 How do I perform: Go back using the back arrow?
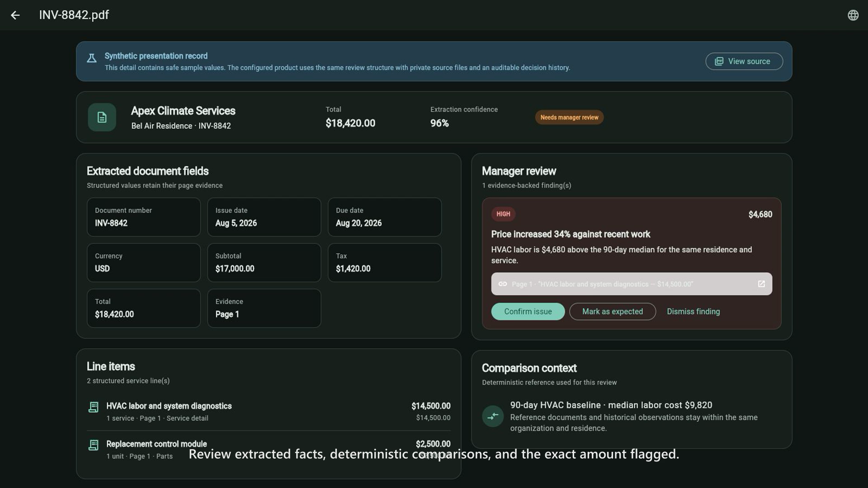click(15, 15)
